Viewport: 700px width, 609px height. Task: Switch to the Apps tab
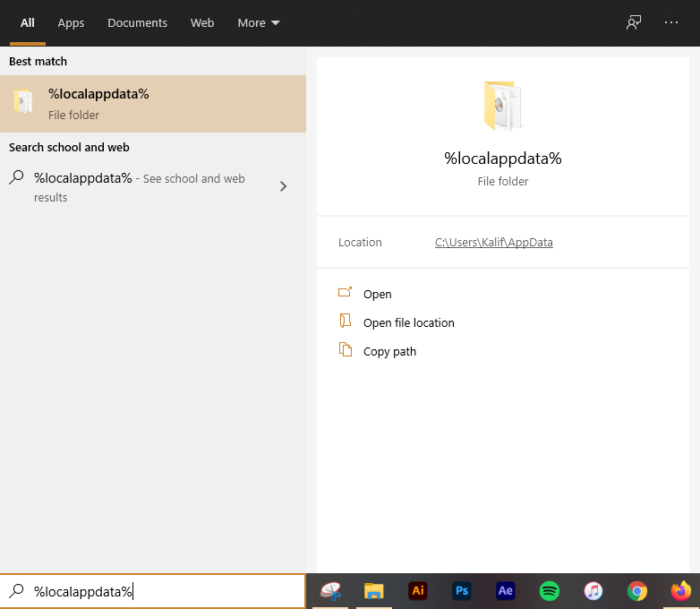click(x=71, y=23)
